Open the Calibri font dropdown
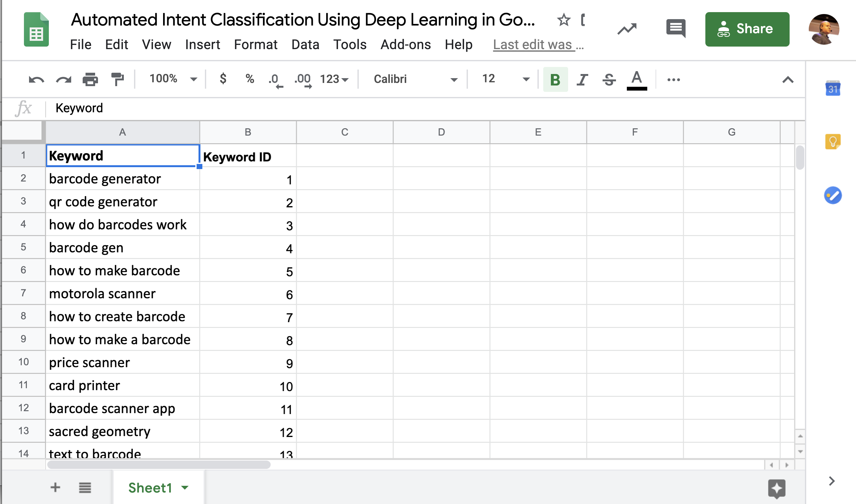This screenshot has height=504, width=856. click(415, 79)
